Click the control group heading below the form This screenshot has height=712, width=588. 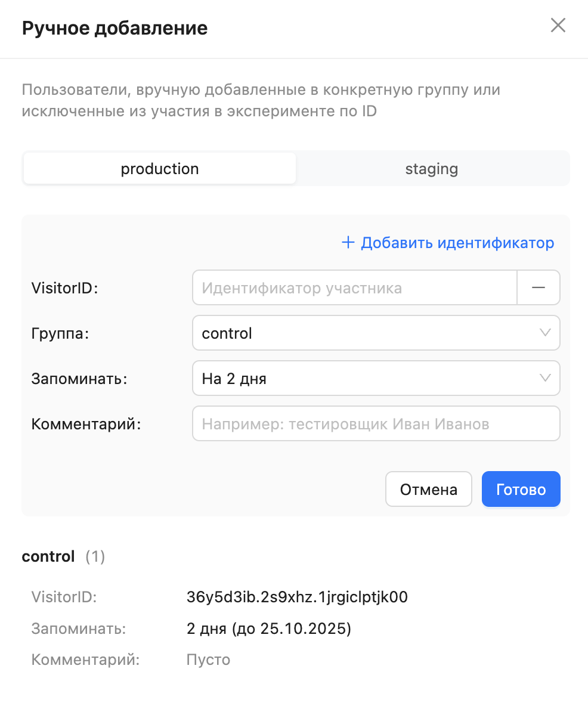click(48, 556)
